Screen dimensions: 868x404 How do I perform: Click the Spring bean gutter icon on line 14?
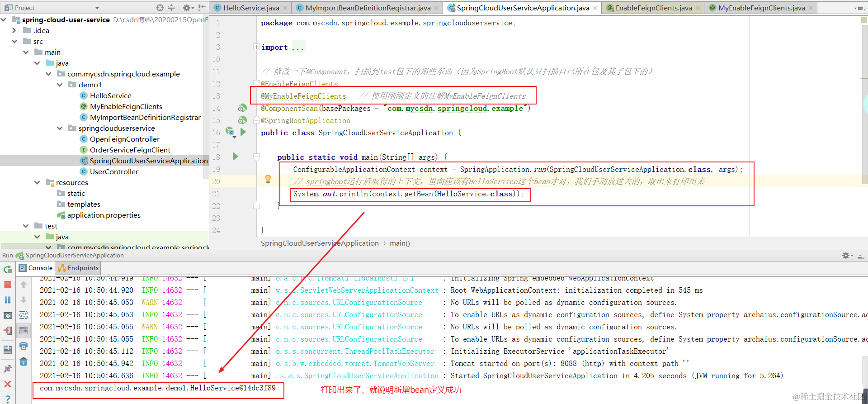pos(242,108)
